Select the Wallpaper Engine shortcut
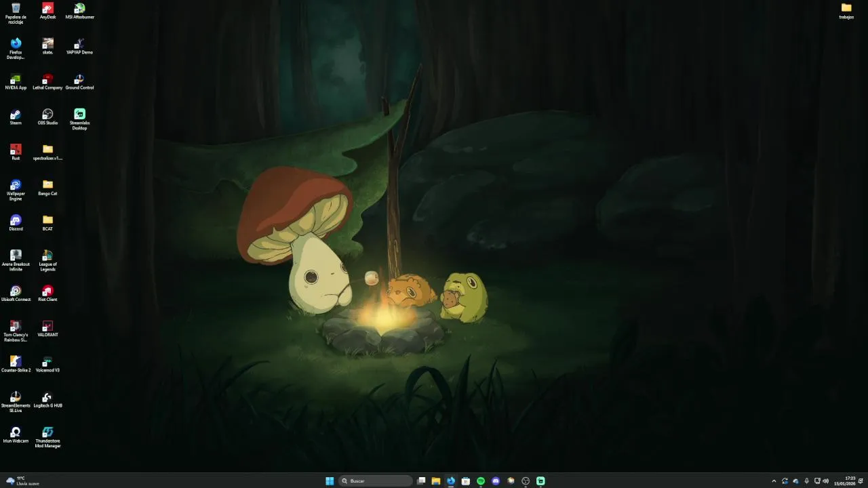The width and height of the screenshot is (868, 488). pyautogui.click(x=16, y=190)
